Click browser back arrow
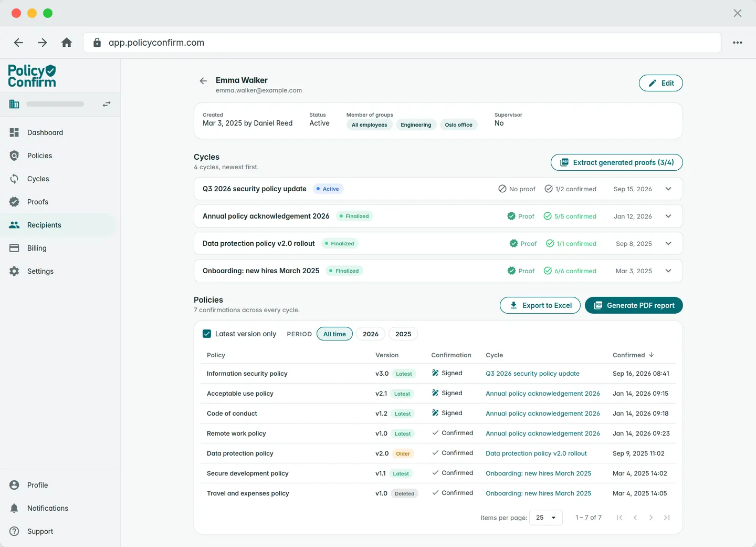The height and width of the screenshot is (547, 756). click(x=18, y=43)
